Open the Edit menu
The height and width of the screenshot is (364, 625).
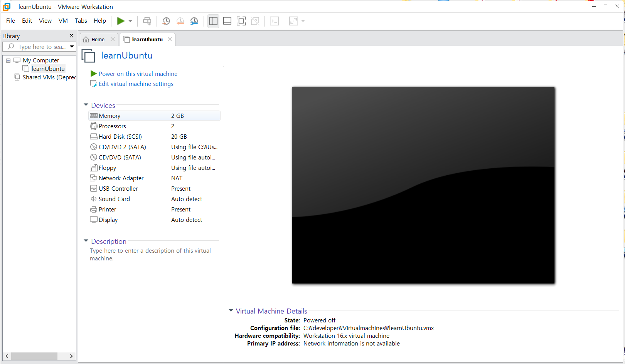tap(27, 21)
